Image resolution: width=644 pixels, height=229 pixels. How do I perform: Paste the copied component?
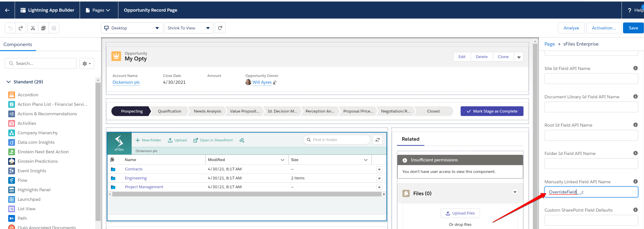[54, 28]
